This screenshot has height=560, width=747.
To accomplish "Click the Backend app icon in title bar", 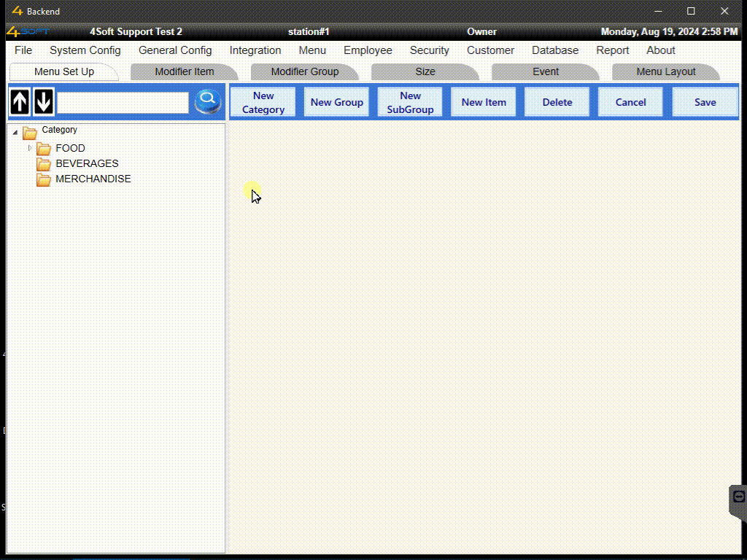I will (18, 11).
